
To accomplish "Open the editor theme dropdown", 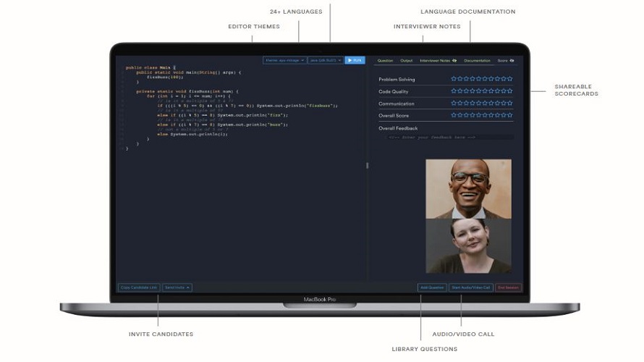I will coord(284,60).
